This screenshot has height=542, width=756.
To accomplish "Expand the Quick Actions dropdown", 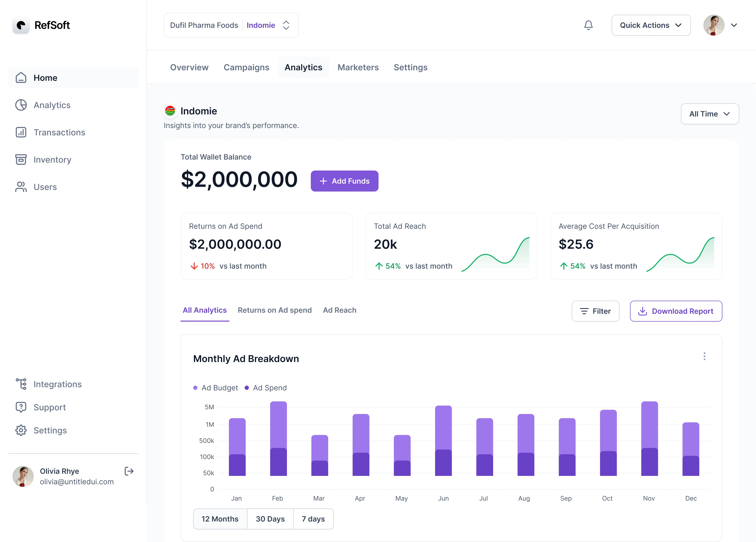I will (x=651, y=25).
